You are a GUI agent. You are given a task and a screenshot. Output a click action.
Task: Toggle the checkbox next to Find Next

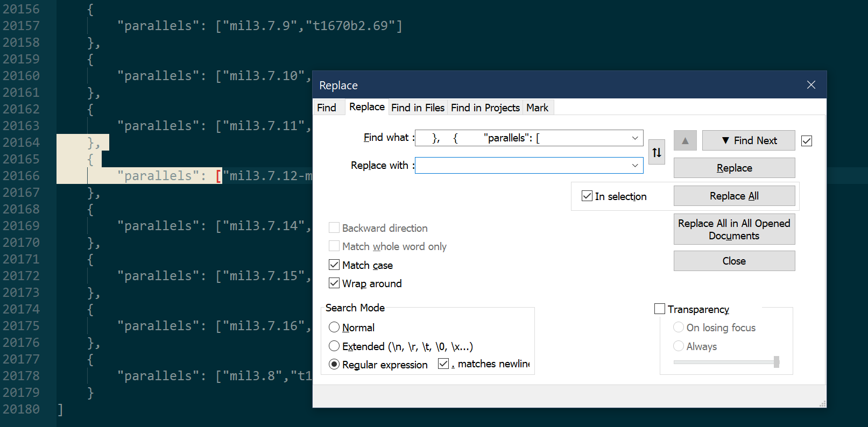(x=807, y=141)
